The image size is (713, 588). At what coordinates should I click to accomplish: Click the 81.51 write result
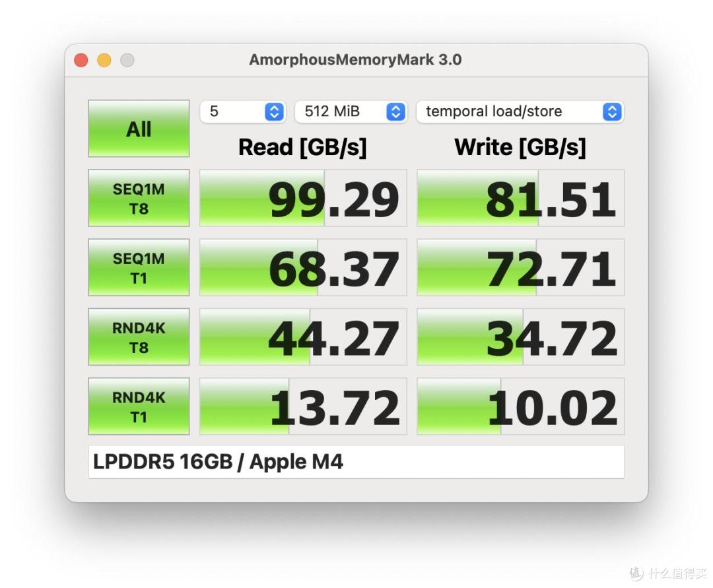(521, 198)
